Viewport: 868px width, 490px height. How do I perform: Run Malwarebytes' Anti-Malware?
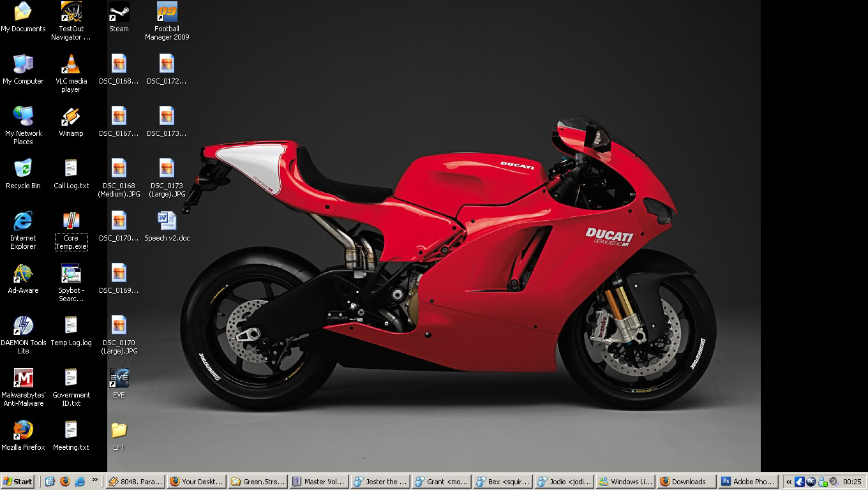click(24, 376)
